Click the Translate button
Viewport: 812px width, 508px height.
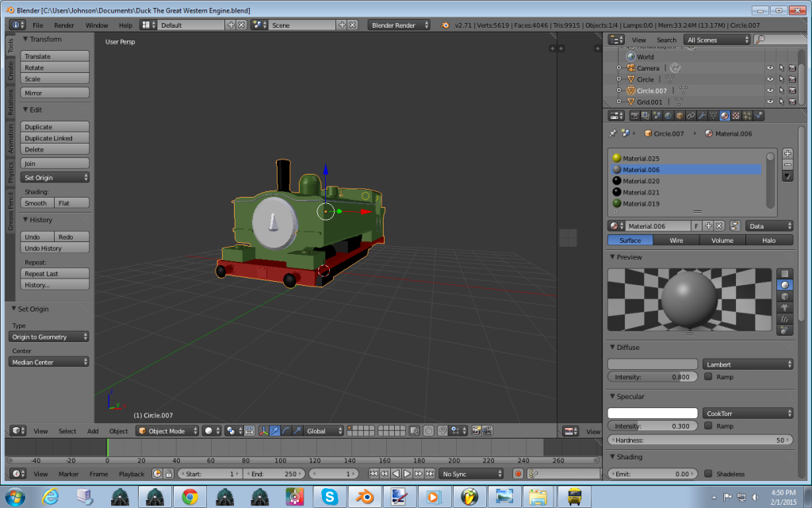coord(55,56)
